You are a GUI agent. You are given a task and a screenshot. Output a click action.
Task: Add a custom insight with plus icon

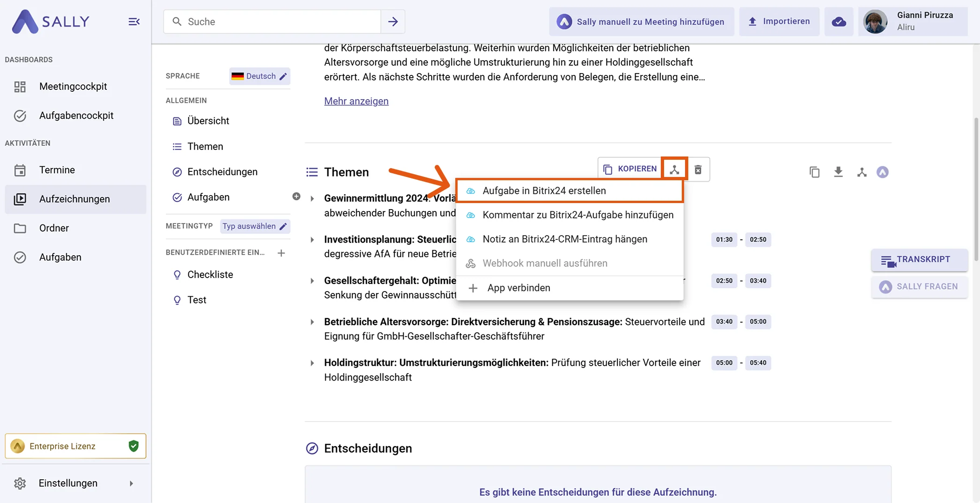[281, 253]
